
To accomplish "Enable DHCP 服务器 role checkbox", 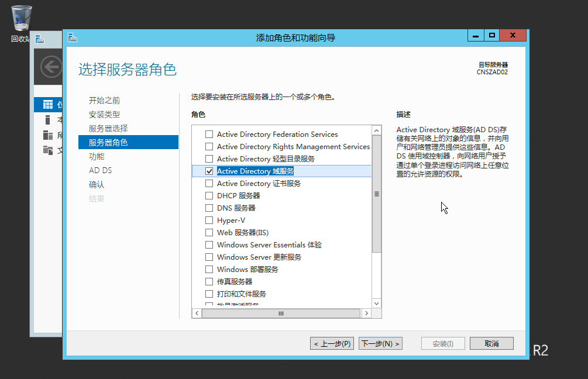I will [209, 196].
